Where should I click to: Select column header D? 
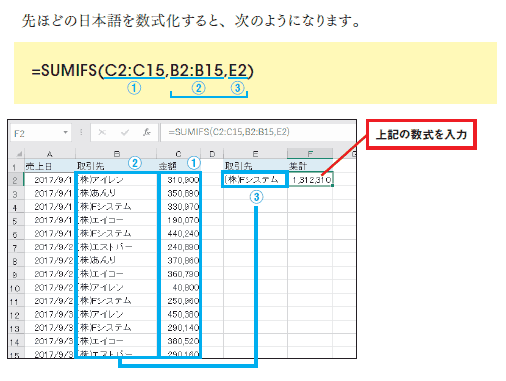pos(212,154)
